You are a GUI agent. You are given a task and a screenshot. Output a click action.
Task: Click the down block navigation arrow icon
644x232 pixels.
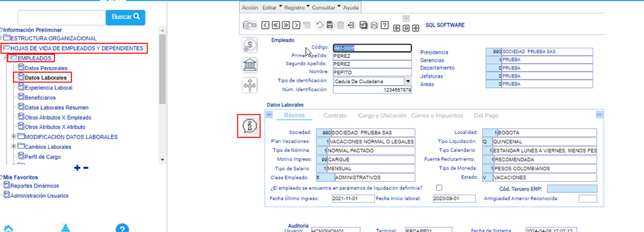pyautogui.click(x=405, y=28)
